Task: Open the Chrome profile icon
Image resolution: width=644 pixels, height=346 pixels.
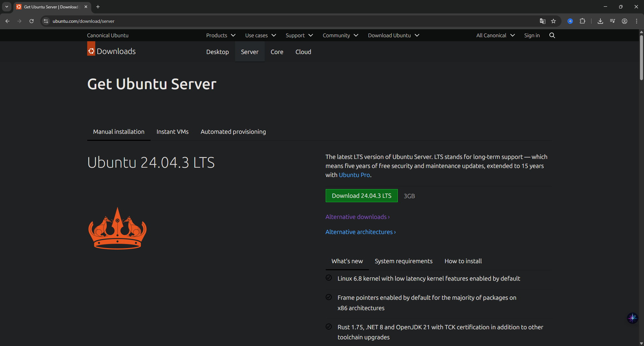Action: point(625,21)
